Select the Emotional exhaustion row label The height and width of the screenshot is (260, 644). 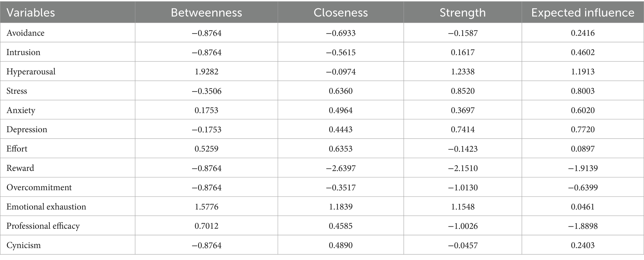46,207
